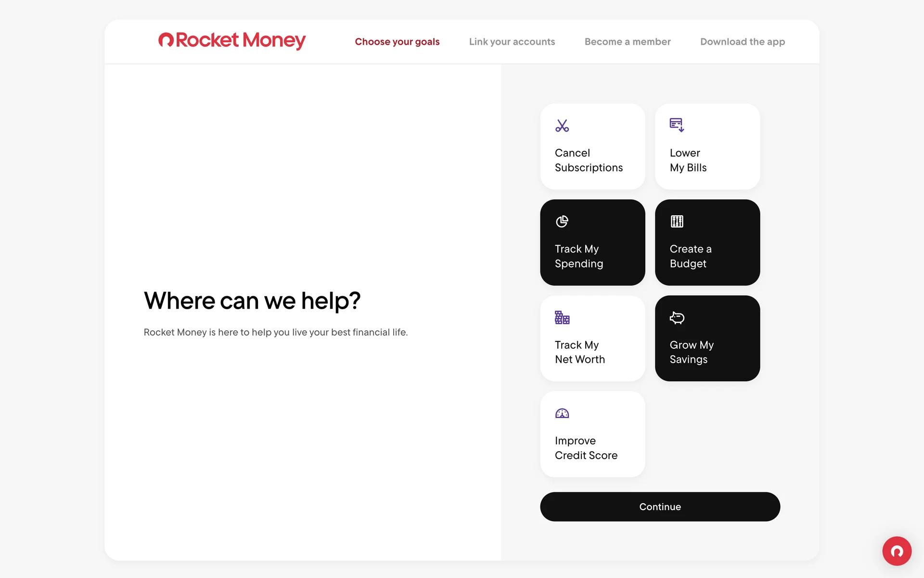The width and height of the screenshot is (924, 578).
Task: Click the piggy bank icon on Grow My Savings
Action: pyautogui.click(x=677, y=317)
